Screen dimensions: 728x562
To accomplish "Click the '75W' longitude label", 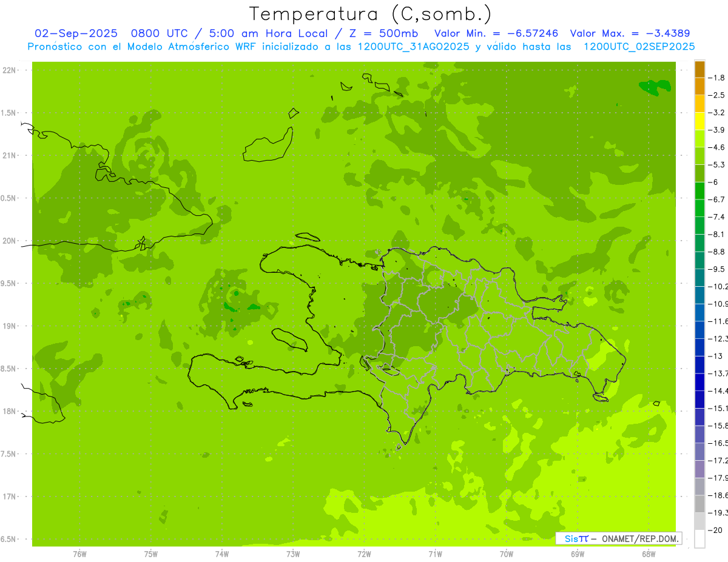I will [x=151, y=554].
